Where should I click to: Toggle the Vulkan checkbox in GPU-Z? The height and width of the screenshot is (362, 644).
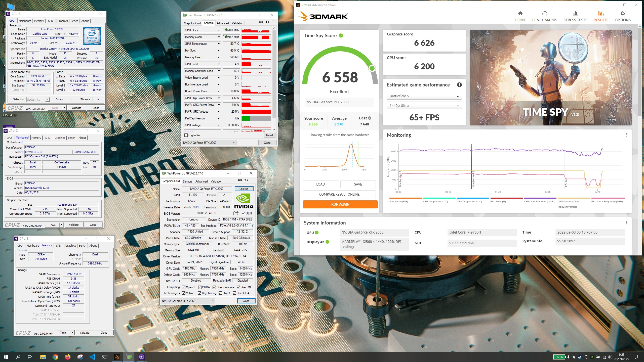click(184, 293)
